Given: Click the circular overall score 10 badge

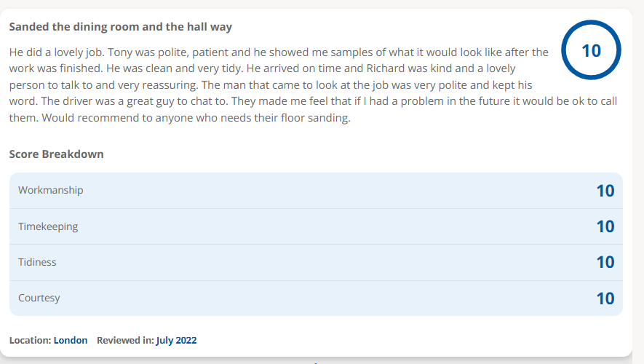Looking at the screenshot, I should (x=591, y=50).
